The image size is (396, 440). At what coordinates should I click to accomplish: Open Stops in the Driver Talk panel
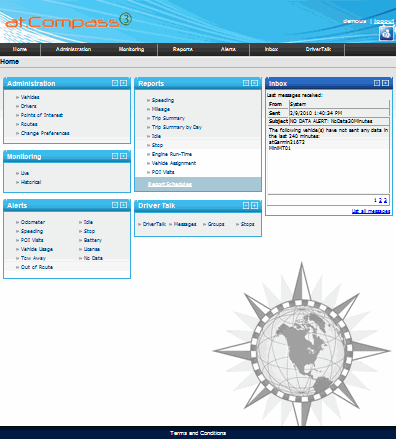click(x=247, y=224)
